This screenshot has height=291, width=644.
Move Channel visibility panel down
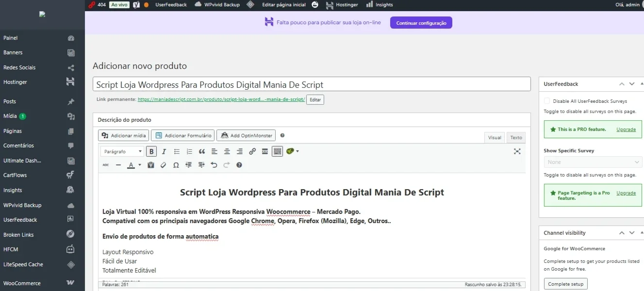(632, 233)
